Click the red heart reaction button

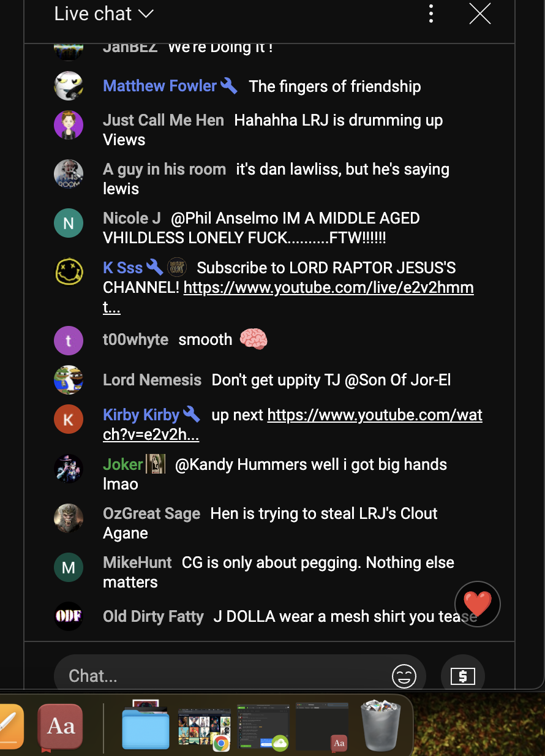coord(478,604)
